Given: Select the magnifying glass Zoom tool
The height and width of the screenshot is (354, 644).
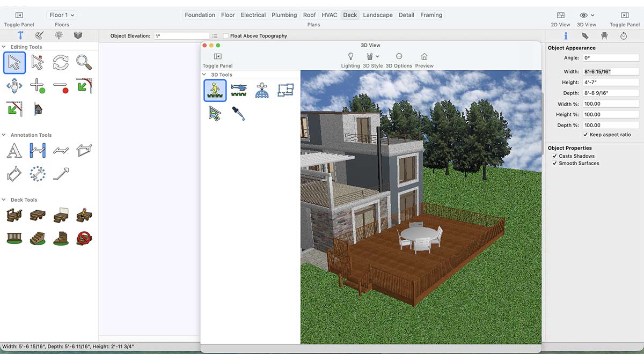Looking at the screenshot, I should coord(84,63).
